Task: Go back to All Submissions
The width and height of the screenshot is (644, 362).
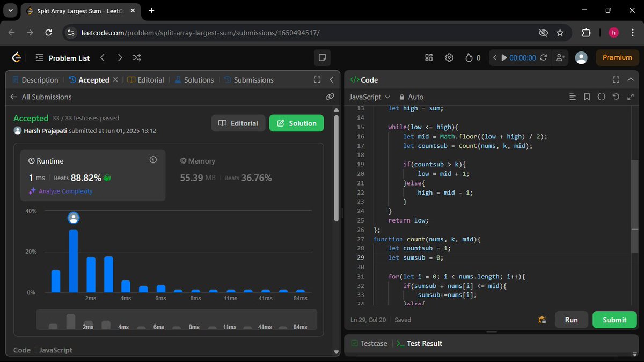Action: click(41, 97)
